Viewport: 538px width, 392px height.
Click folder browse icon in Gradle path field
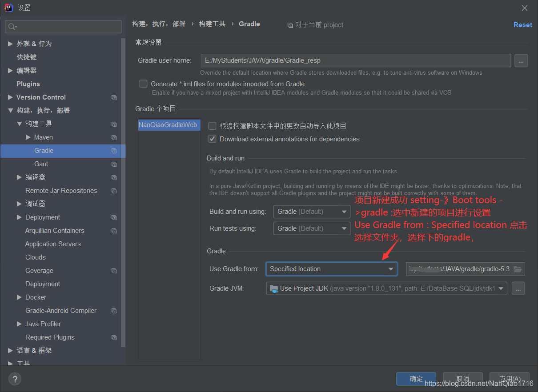(517, 269)
